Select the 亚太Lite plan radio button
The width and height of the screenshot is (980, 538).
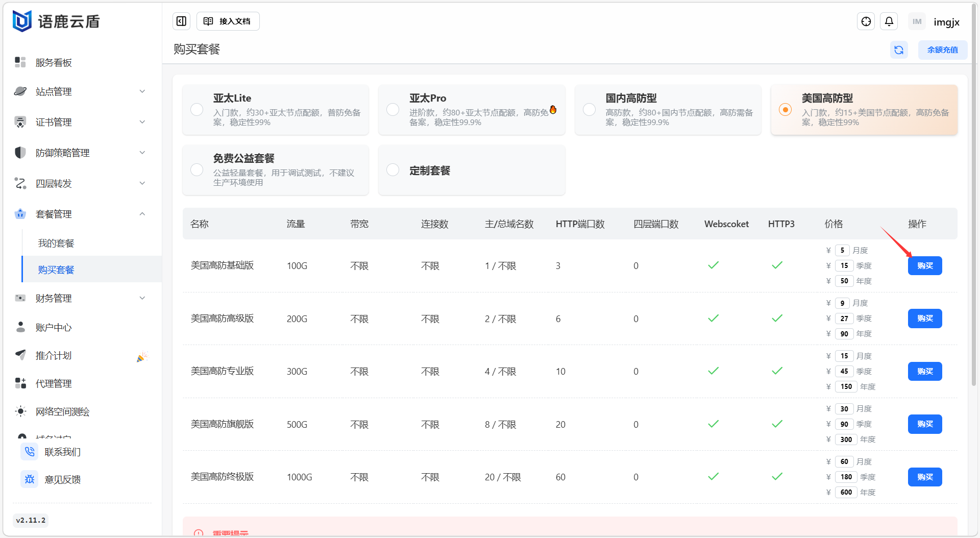(x=197, y=110)
